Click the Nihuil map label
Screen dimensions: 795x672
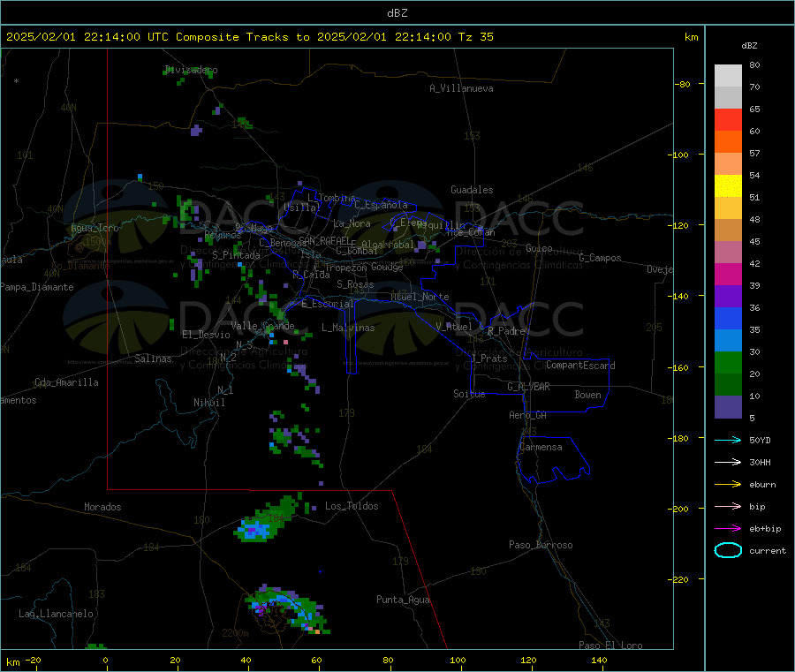click(x=209, y=403)
